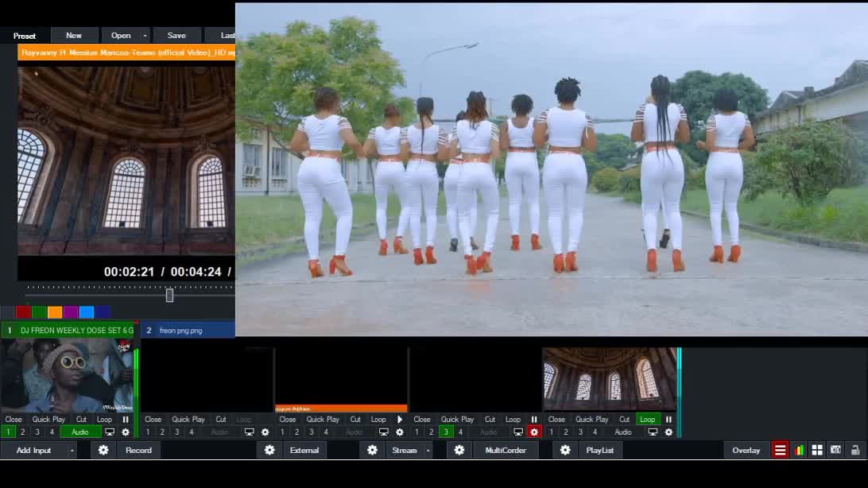
Task: Open settings gear of DJ FREON input
Action: (x=125, y=432)
